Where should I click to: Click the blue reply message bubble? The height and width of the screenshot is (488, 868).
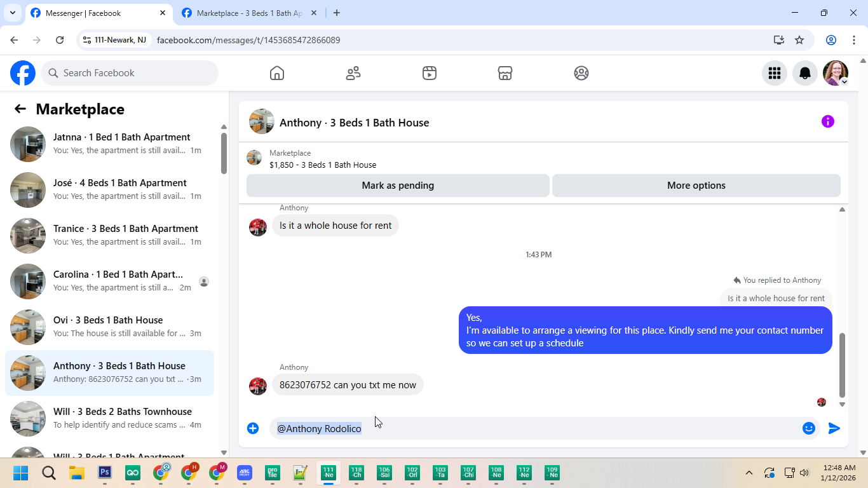[x=646, y=330]
